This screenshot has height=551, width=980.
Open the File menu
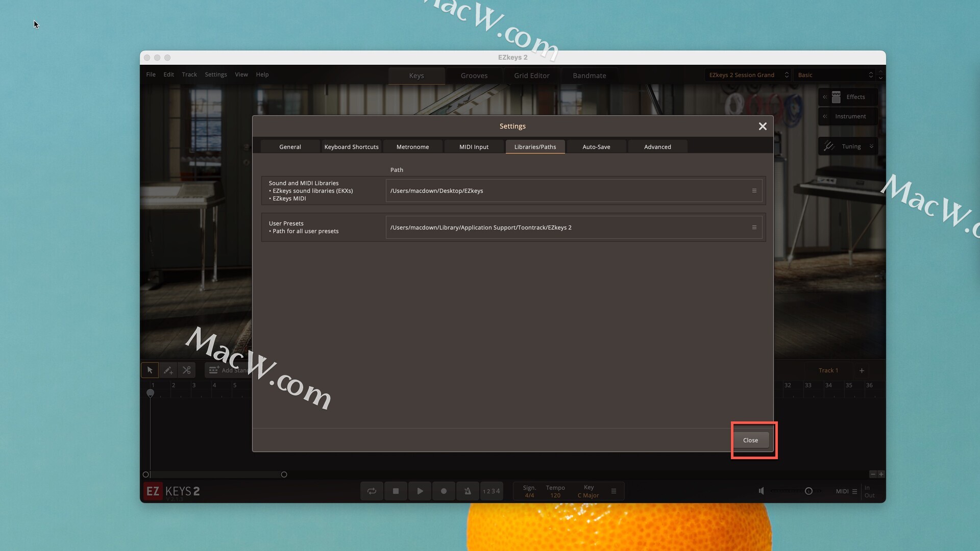coord(151,74)
